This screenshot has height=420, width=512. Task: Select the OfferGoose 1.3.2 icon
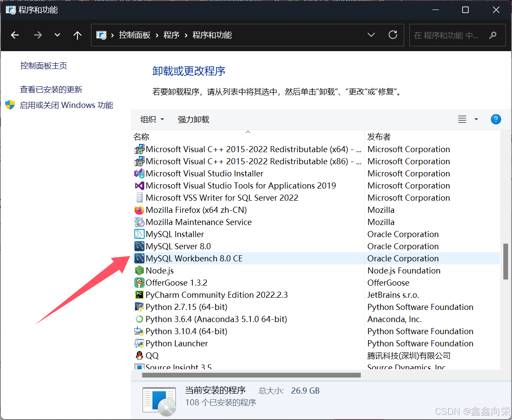pos(139,283)
